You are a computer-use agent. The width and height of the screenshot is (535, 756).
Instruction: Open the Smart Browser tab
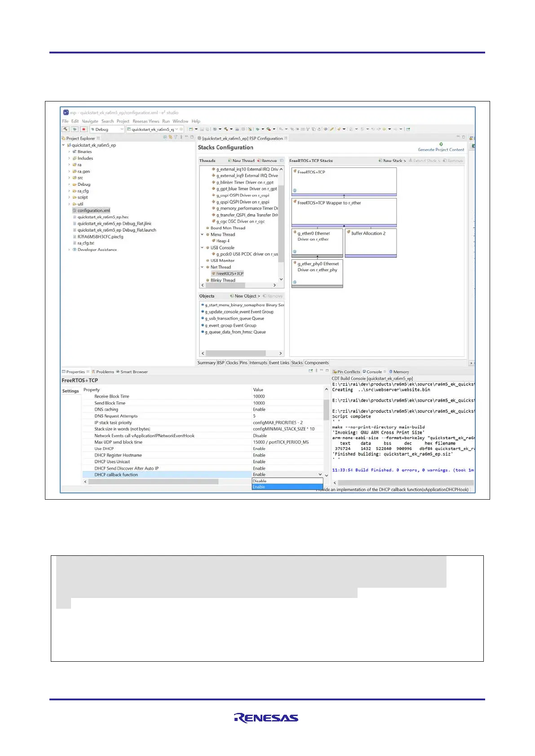(132, 372)
